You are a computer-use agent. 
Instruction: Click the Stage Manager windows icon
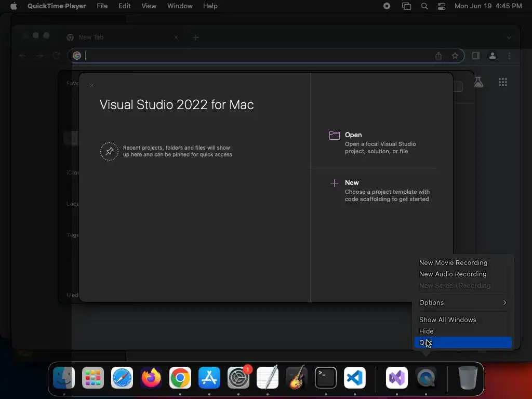pyautogui.click(x=406, y=6)
